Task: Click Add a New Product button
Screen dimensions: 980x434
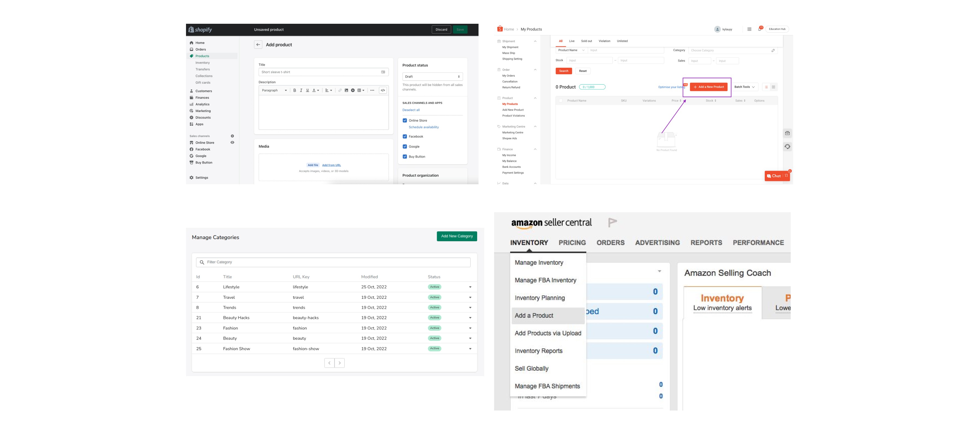Action: [x=709, y=87]
